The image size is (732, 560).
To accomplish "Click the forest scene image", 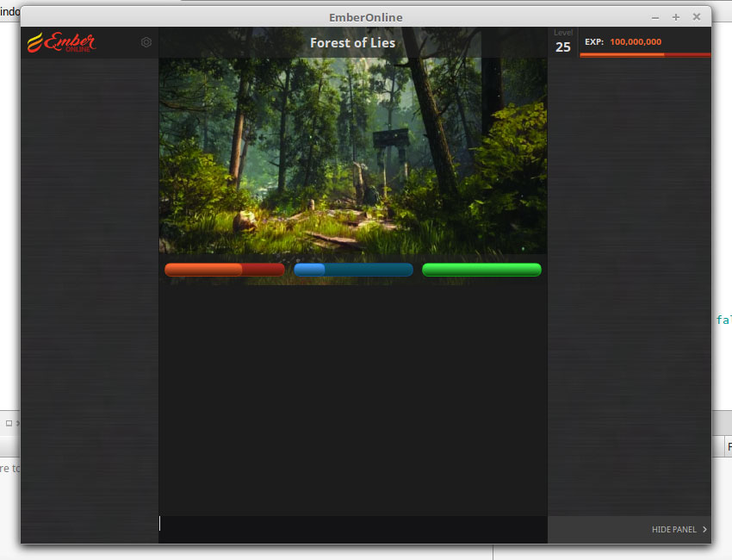I will point(353,155).
